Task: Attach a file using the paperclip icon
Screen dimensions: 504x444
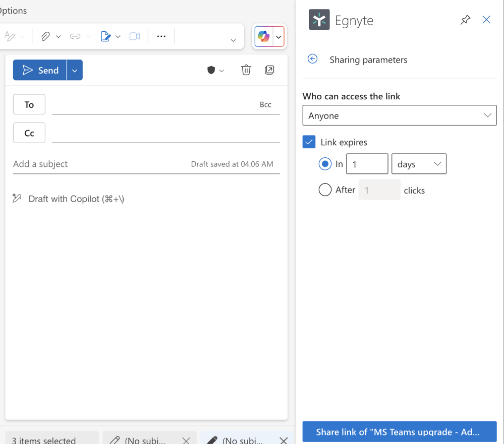Action: [46, 36]
